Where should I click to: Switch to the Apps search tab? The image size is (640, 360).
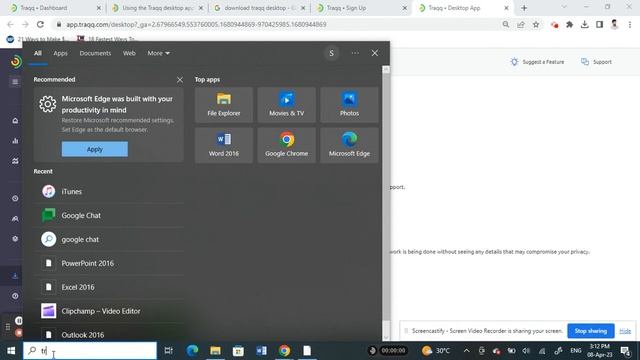pos(60,53)
